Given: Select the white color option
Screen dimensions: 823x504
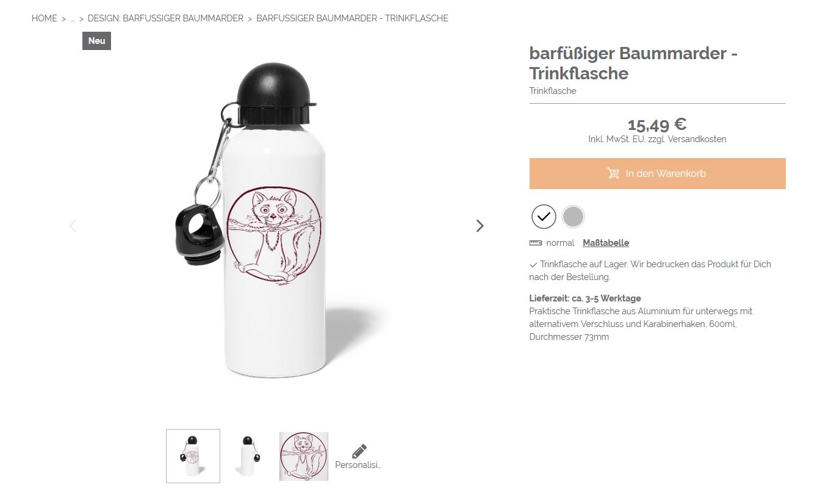Looking at the screenshot, I should tap(544, 216).
